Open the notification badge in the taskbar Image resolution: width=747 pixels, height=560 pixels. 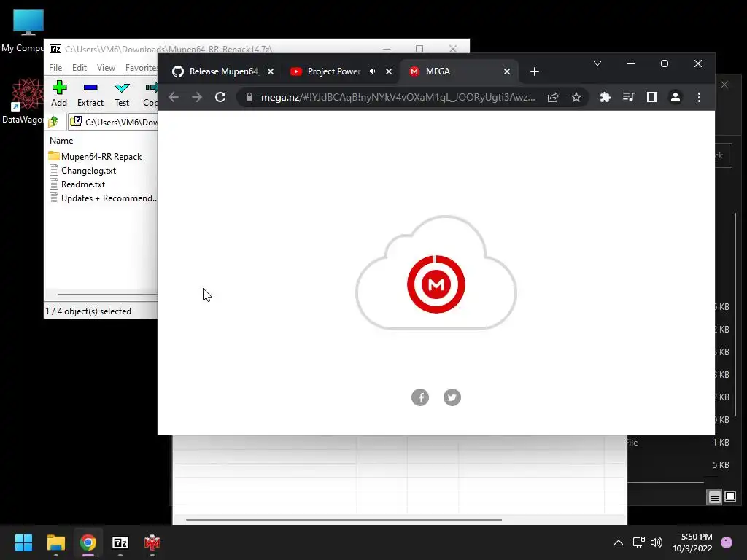coord(727,542)
